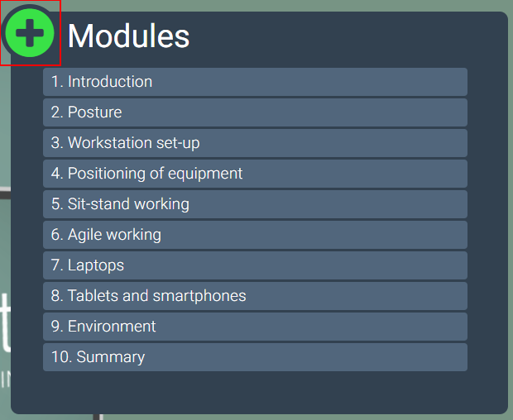Click the green plus icon
The image size is (513, 420).
(30, 33)
